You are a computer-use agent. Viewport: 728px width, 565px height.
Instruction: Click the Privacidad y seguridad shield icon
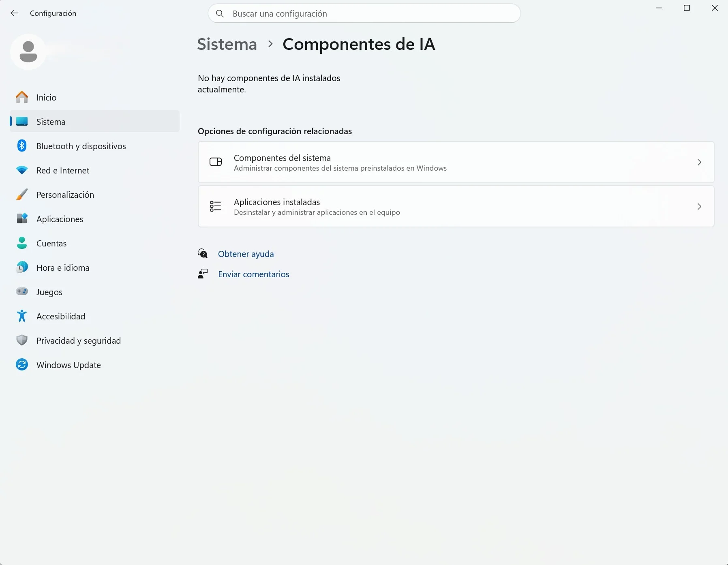pyautogui.click(x=22, y=340)
